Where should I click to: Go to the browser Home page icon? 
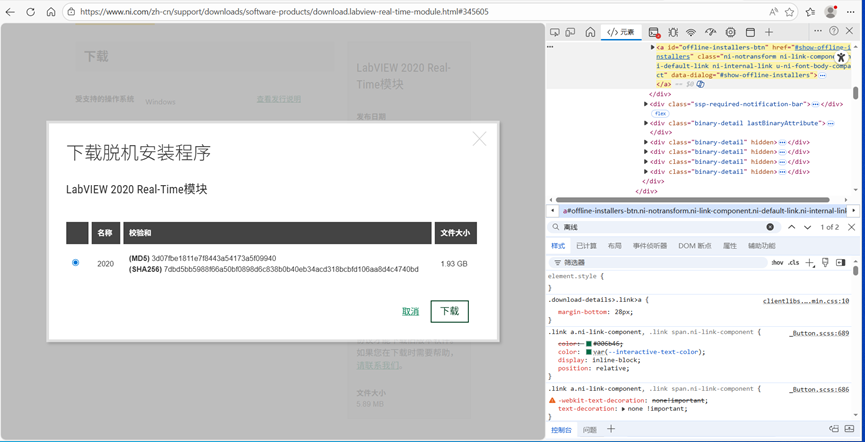point(51,12)
